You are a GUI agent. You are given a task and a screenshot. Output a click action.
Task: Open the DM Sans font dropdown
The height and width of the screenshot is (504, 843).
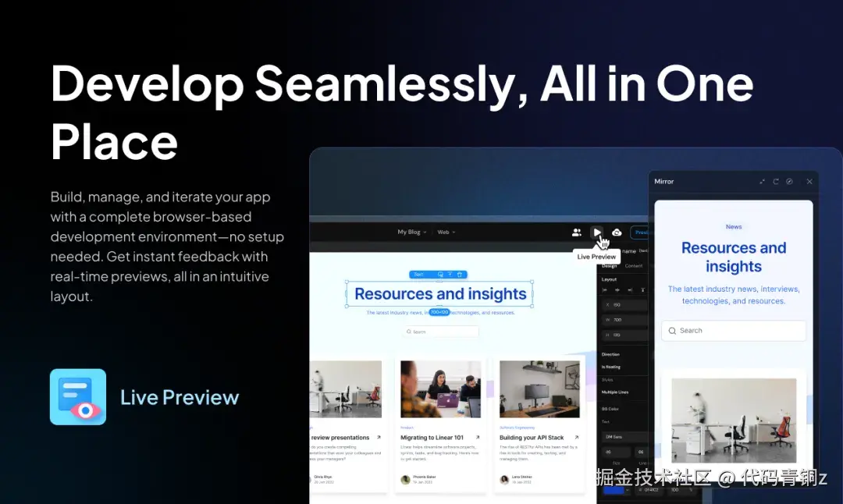[x=624, y=437]
